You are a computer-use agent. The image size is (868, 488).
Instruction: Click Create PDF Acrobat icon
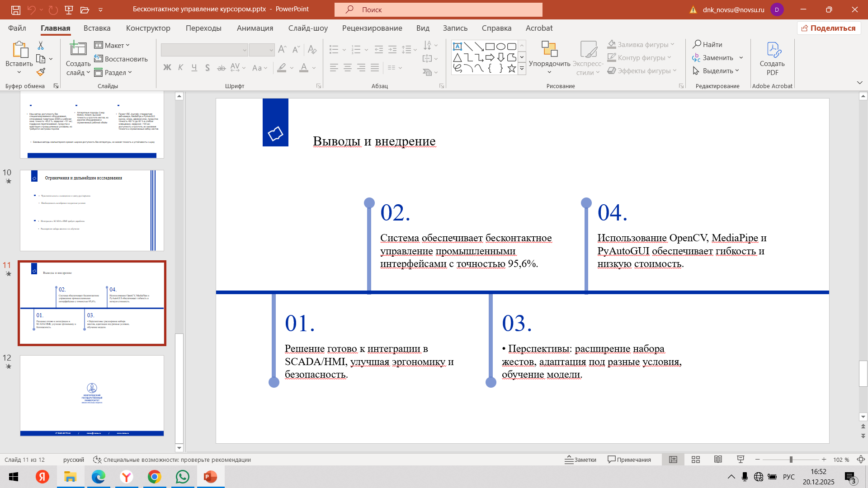coord(772,59)
